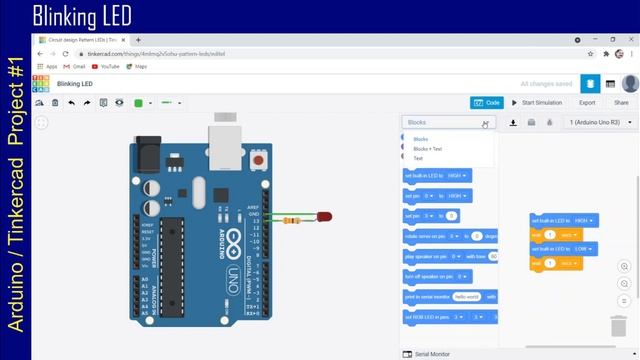Bookmark this page with star icon
Screen dimensions: 640x360
(590, 54)
